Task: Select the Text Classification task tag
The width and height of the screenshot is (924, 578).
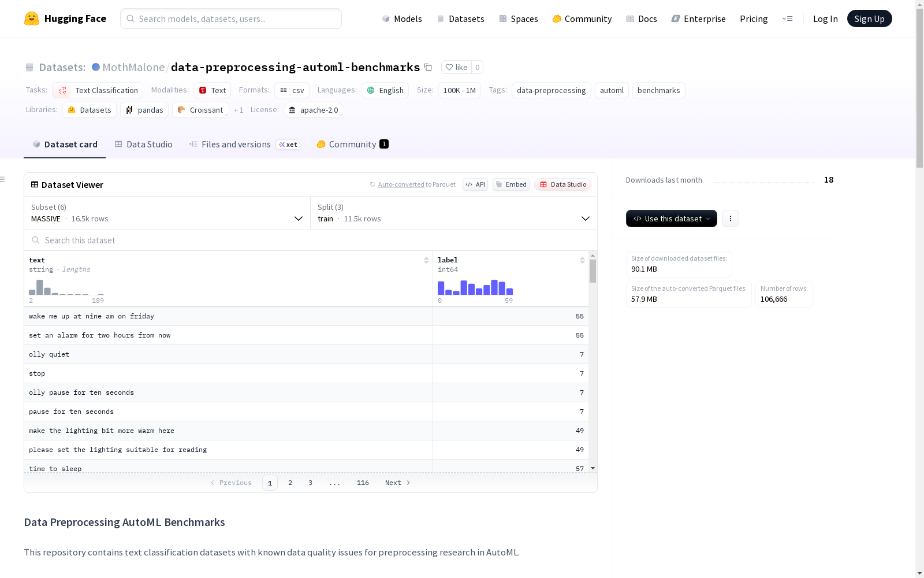Action: [98, 90]
